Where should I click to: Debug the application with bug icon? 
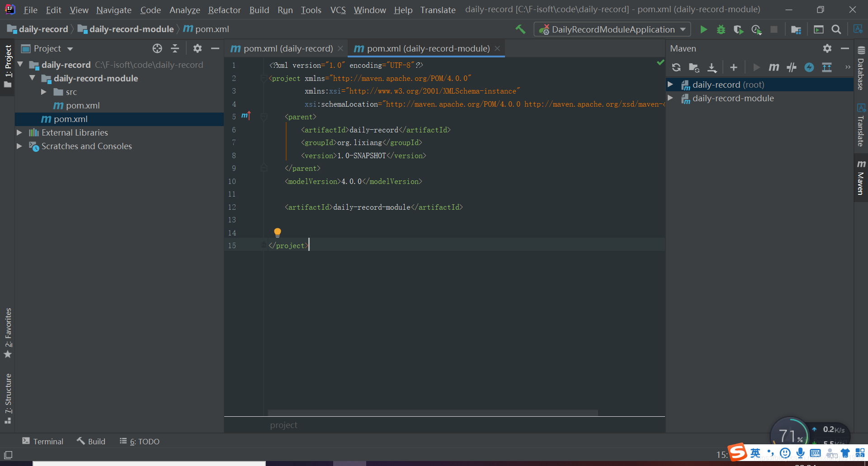721,29
